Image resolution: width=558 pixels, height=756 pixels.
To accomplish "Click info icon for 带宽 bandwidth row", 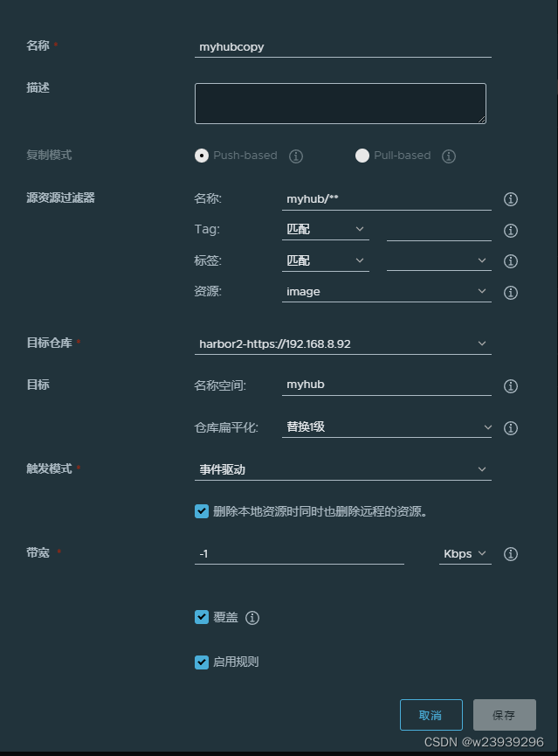I will tap(511, 554).
